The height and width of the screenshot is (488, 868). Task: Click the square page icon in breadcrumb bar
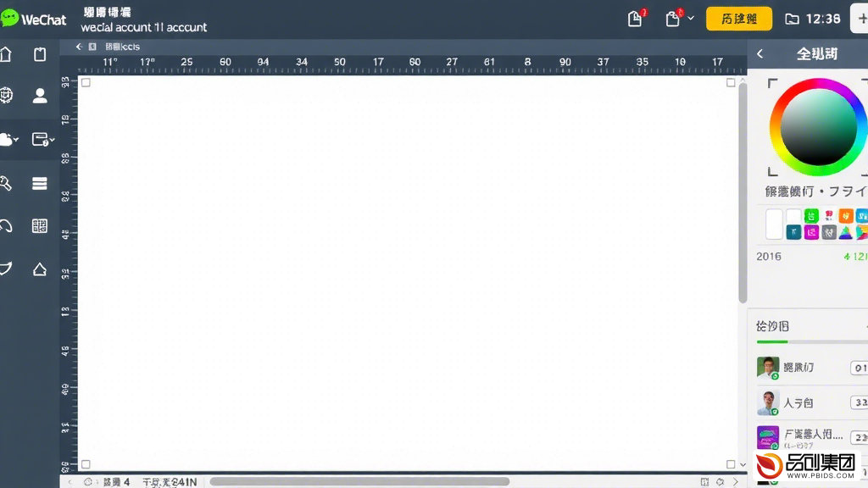pyautogui.click(x=92, y=47)
